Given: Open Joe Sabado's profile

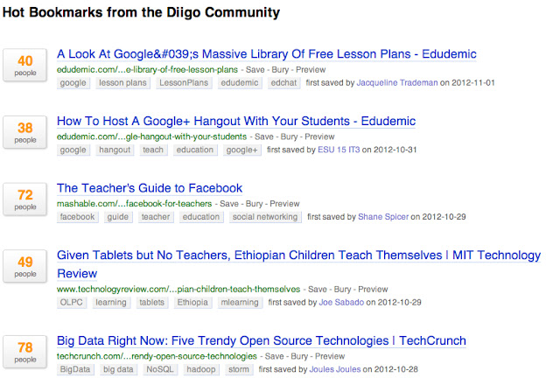Looking at the screenshot, I should coord(341,303).
